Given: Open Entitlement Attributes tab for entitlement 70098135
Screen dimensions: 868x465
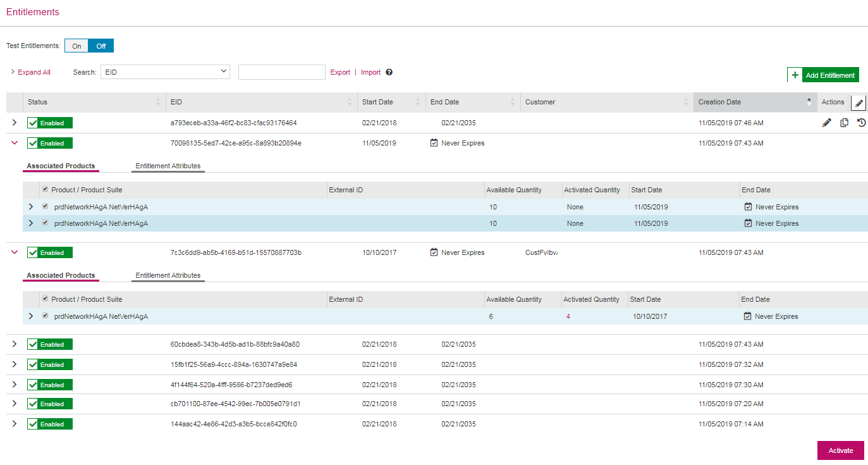Looking at the screenshot, I should (168, 166).
